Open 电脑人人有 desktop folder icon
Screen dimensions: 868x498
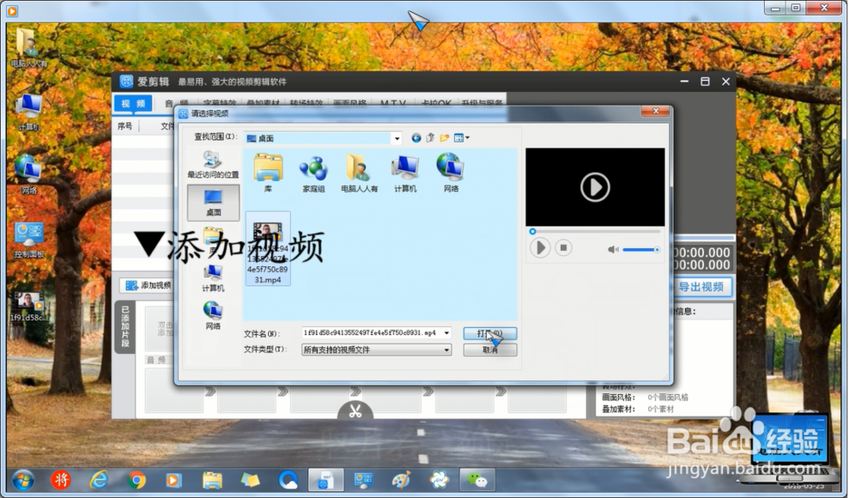29,48
